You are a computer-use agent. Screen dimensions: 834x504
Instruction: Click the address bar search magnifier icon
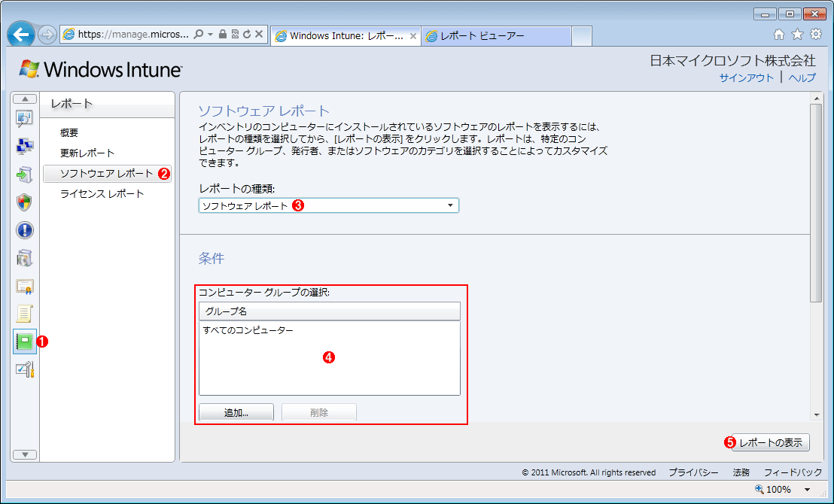199,35
